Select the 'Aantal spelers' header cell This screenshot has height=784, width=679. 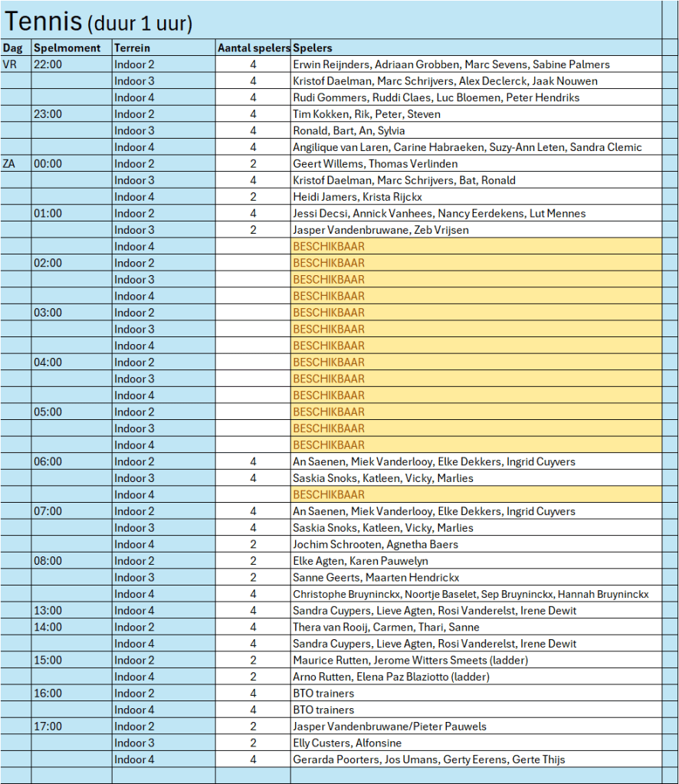tap(253, 48)
